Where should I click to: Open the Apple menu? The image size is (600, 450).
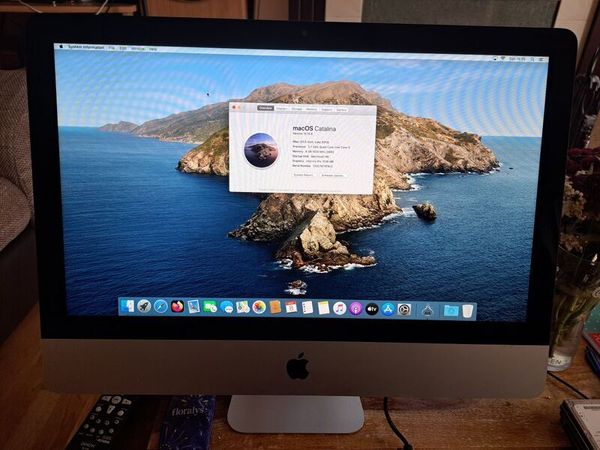click(x=58, y=47)
